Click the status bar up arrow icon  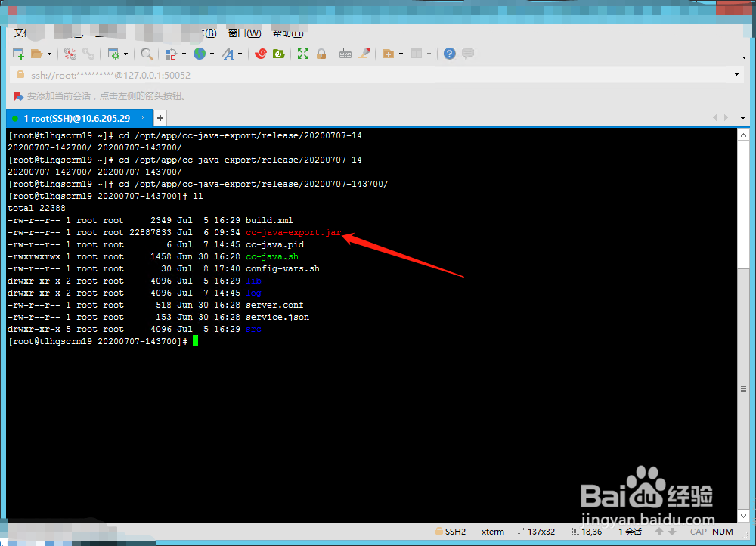[x=659, y=531]
